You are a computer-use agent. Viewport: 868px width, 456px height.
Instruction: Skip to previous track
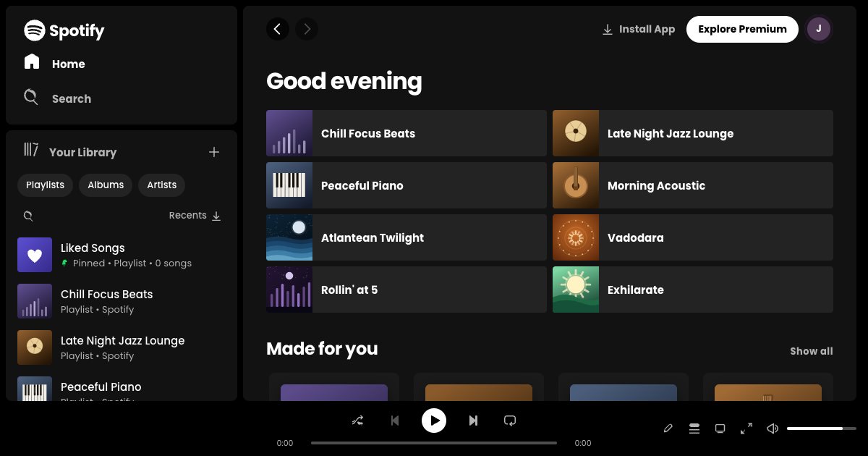click(x=395, y=421)
